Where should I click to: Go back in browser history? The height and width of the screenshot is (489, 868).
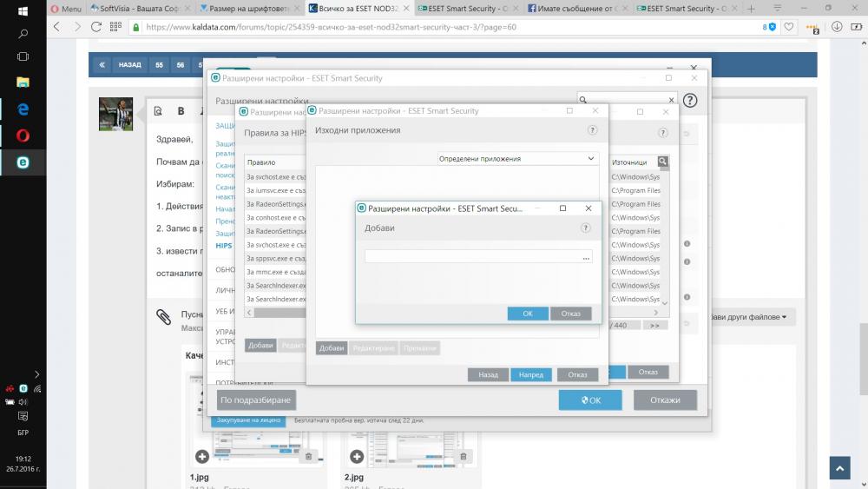click(56, 27)
